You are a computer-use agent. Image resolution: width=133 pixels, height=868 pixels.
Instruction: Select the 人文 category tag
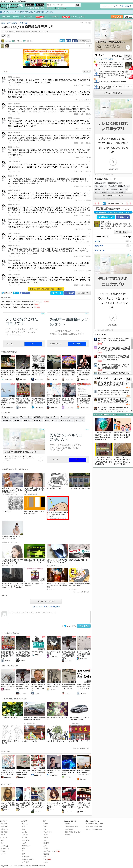(4, 36)
